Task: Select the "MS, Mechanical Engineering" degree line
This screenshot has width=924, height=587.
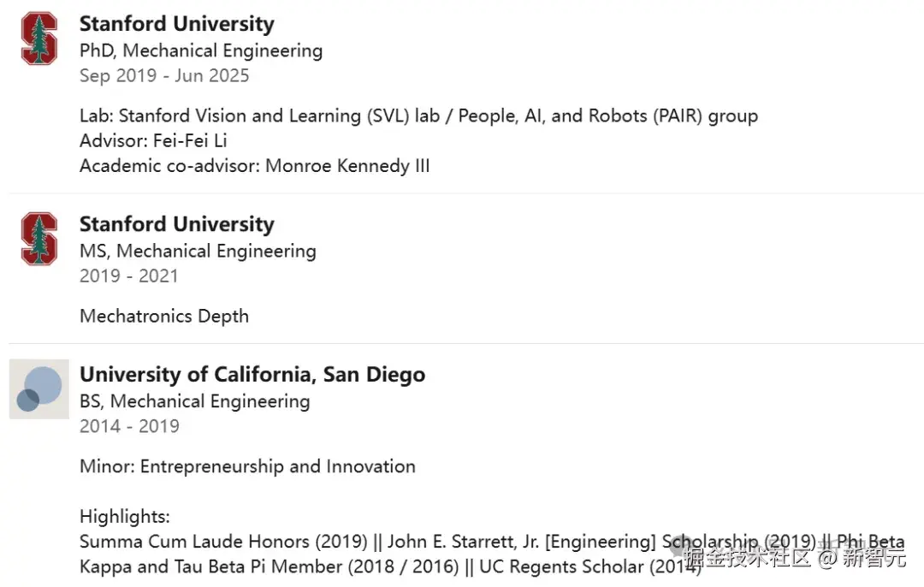Action: pyautogui.click(x=198, y=251)
